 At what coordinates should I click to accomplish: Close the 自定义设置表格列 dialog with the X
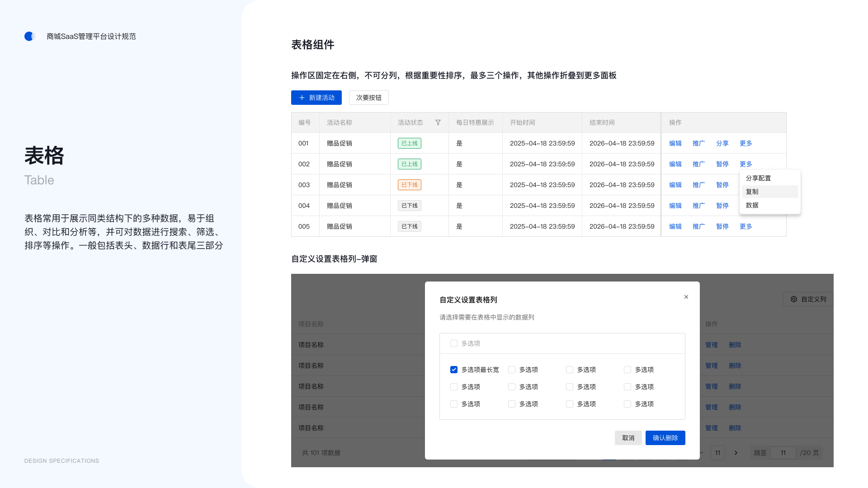(x=686, y=297)
